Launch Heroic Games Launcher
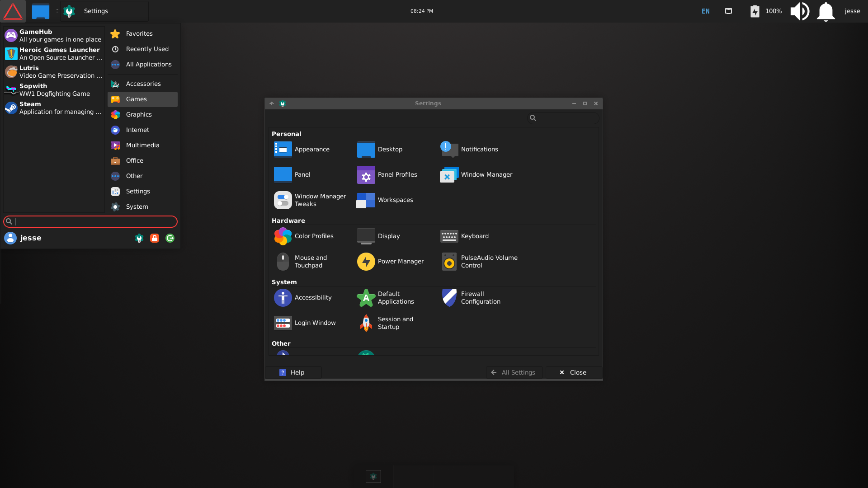 coord(53,53)
